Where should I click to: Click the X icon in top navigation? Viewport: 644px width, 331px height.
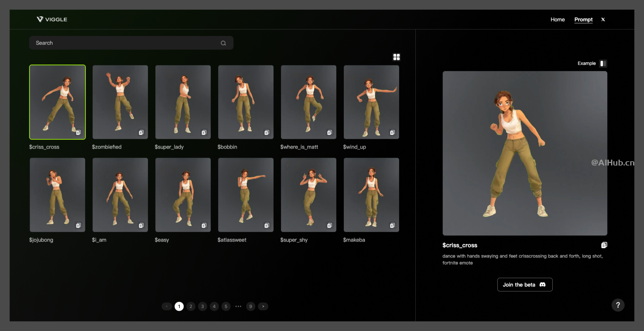pyautogui.click(x=603, y=20)
